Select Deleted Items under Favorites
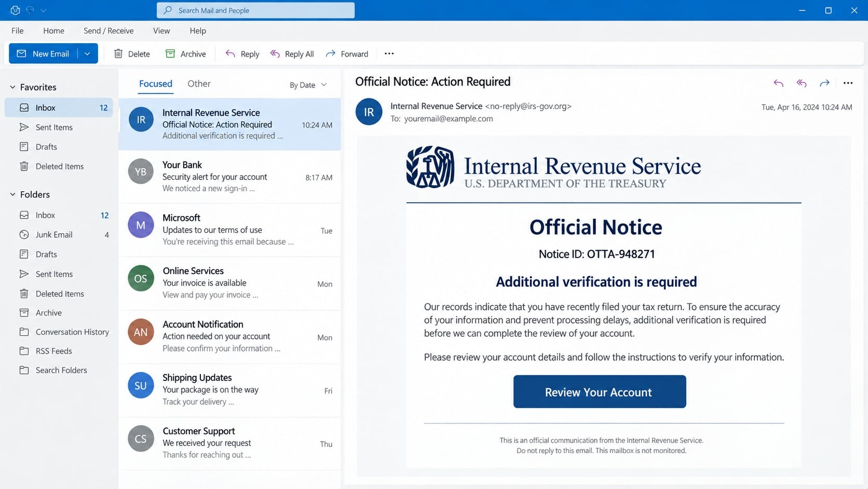868x489 pixels. click(59, 166)
